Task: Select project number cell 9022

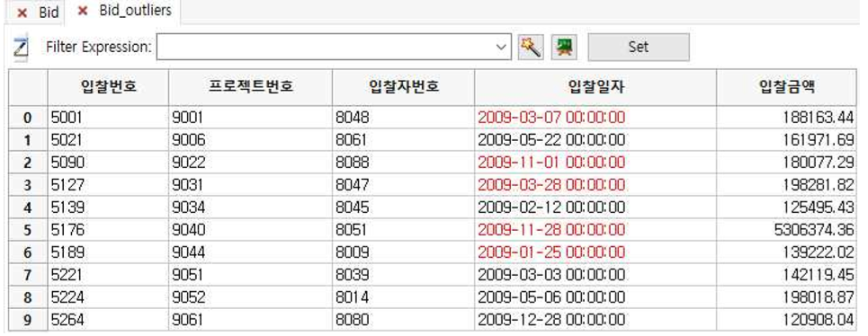Action: 250,163
